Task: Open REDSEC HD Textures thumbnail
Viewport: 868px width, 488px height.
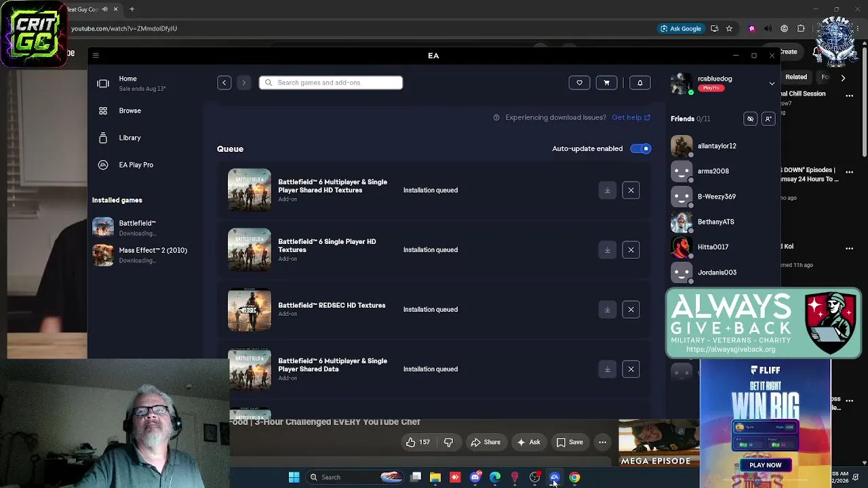Action: point(250,310)
